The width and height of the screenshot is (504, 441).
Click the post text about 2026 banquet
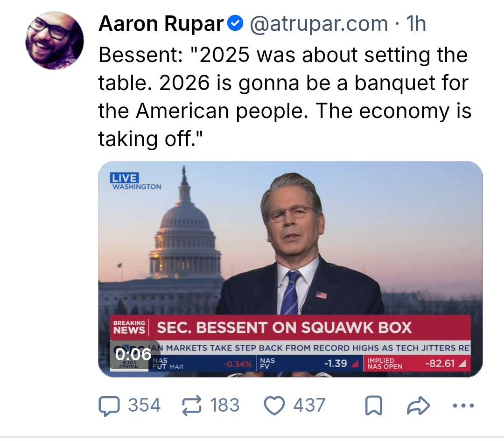tap(284, 97)
